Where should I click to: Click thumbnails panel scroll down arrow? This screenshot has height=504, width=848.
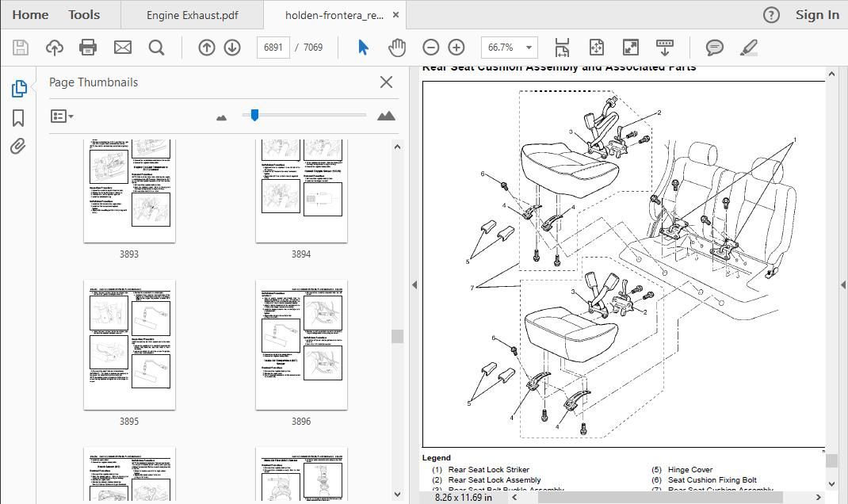click(398, 494)
